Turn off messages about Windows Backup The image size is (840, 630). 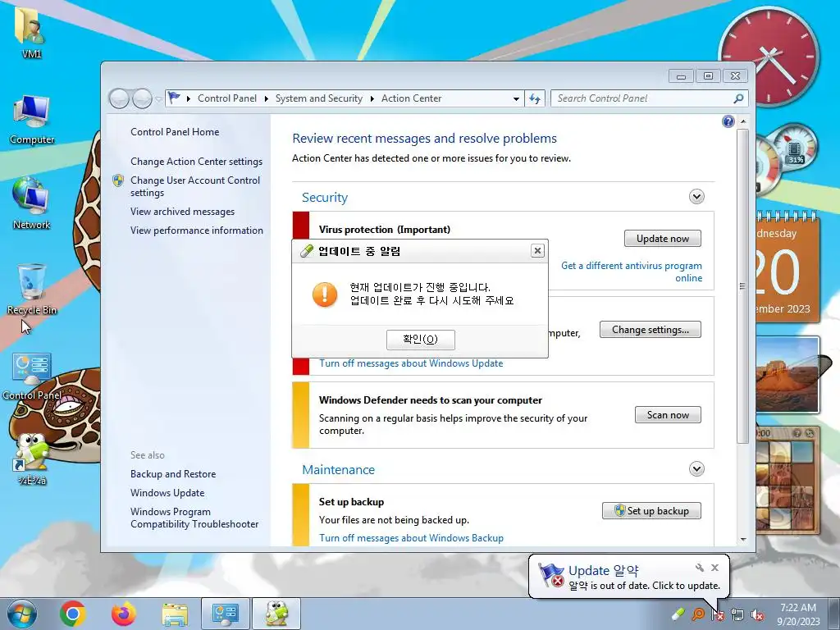coord(412,538)
